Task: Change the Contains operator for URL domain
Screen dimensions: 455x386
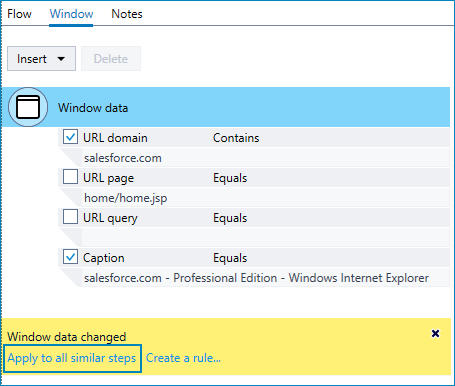Action: click(x=236, y=138)
